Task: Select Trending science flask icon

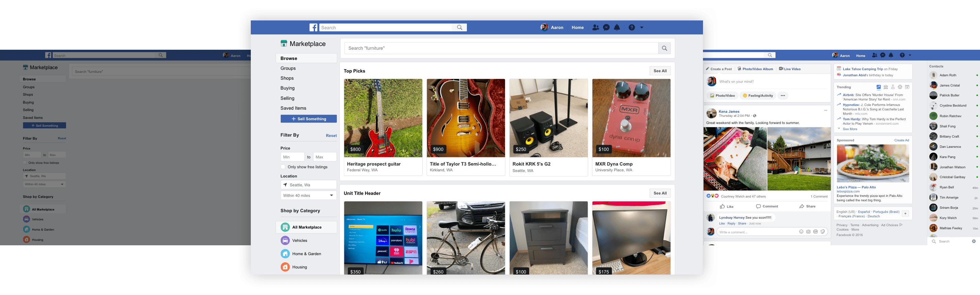Action: [x=893, y=87]
